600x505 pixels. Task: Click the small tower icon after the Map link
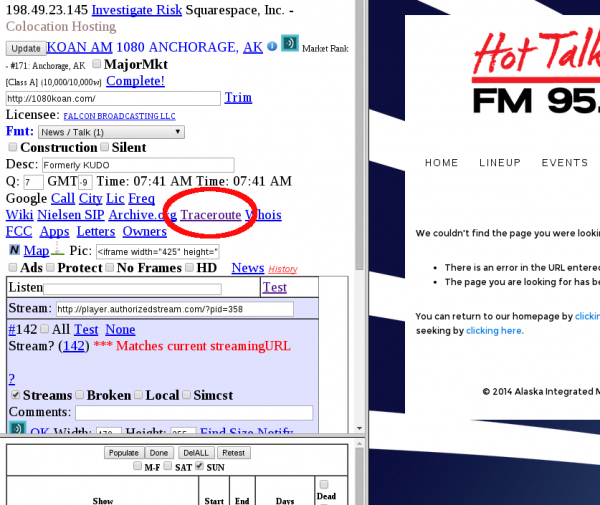57,249
